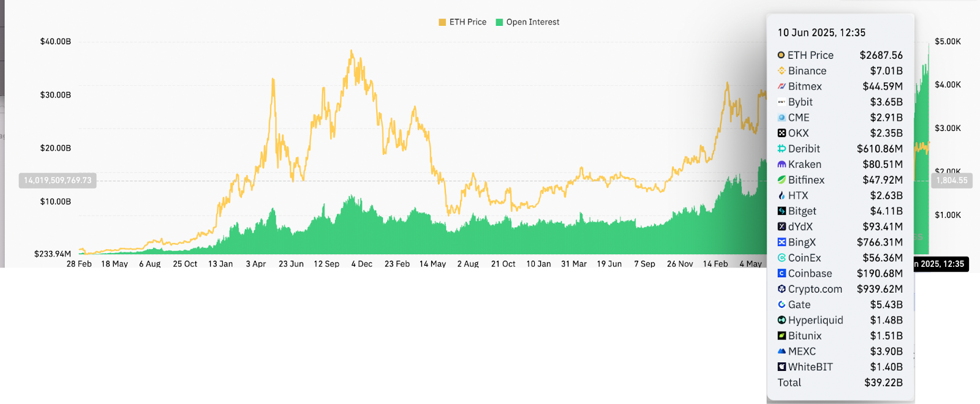Click the Hyperliquid value $1.48B

tap(886, 320)
